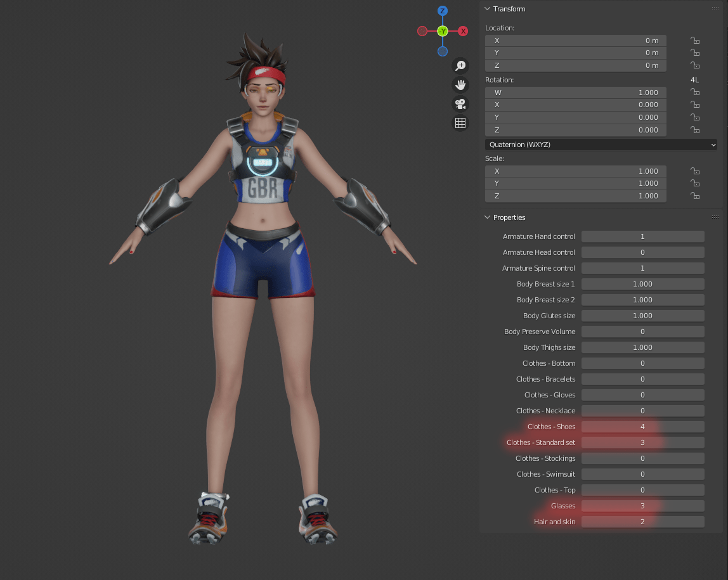Click the blue Z axis on the gizmo
728x580 pixels.
pos(443,11)
